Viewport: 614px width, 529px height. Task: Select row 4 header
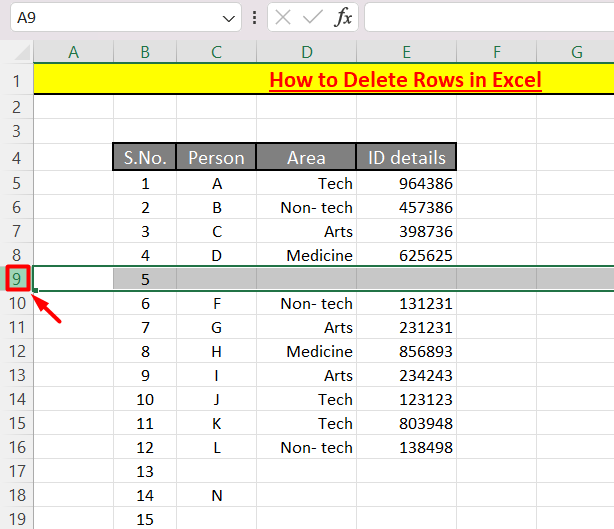16,158
